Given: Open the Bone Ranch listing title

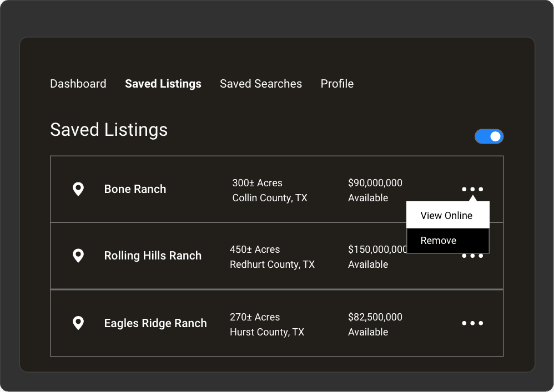Looking at the screenshot, I should [x=135, y=189].
